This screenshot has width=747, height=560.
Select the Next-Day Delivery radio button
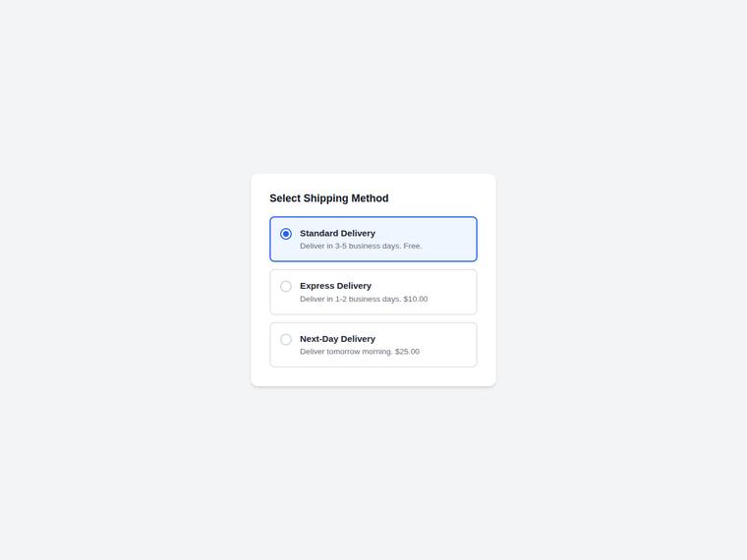click(x=286, y=339)
